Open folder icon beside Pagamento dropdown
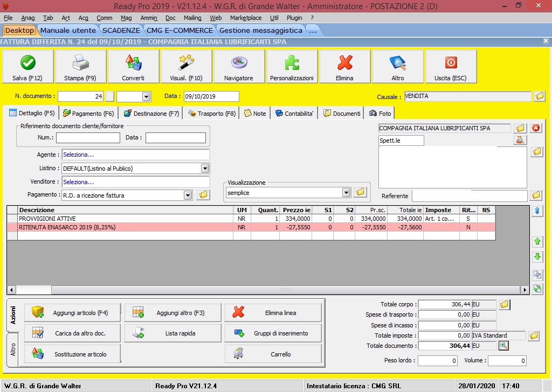The height and width of the screenshot is (392, 552). coord(203,195)
